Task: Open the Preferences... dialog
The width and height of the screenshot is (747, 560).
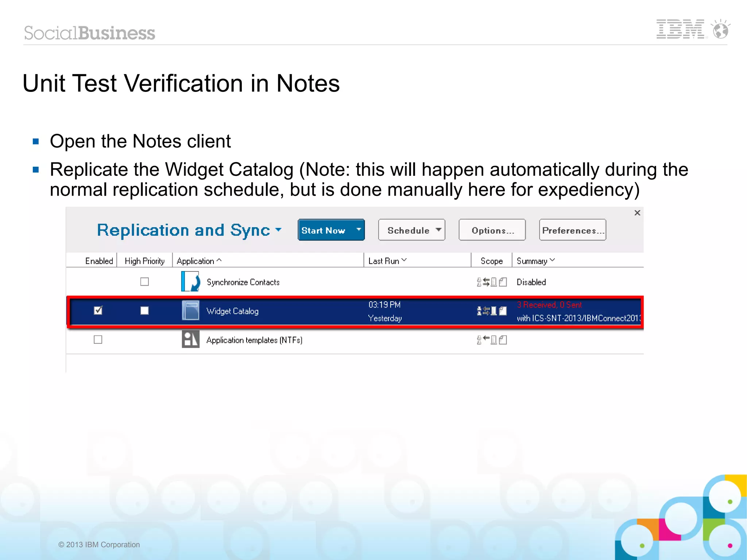Action: pos(573,230)
